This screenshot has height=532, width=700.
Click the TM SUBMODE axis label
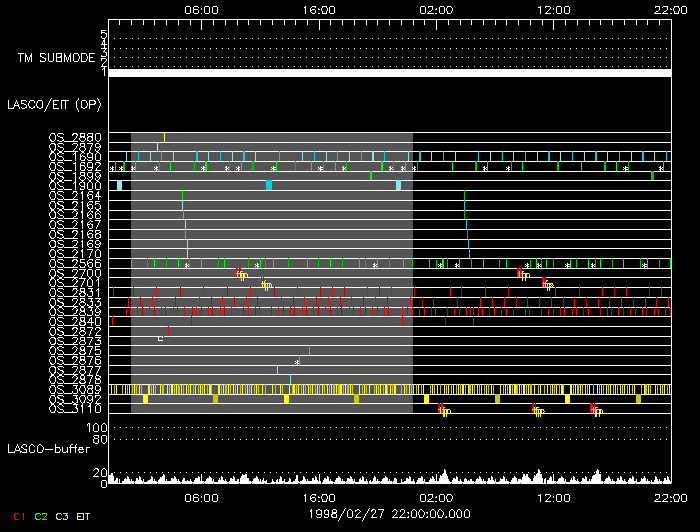[57, 58]
